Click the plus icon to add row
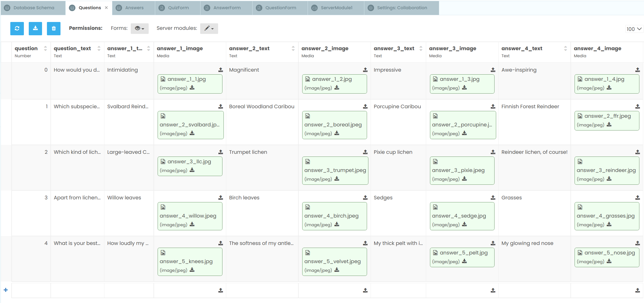The width and height of the screenshot is (644, 303). click(6, 290)
